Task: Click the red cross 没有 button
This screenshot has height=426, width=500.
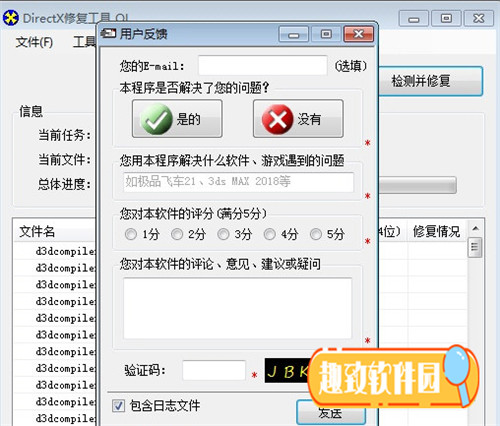Action: pyautogui.click(x=298, y=119)
